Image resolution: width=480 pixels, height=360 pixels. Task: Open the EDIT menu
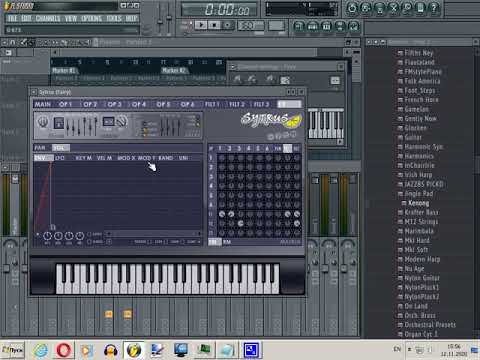click(x=26, y=18)
